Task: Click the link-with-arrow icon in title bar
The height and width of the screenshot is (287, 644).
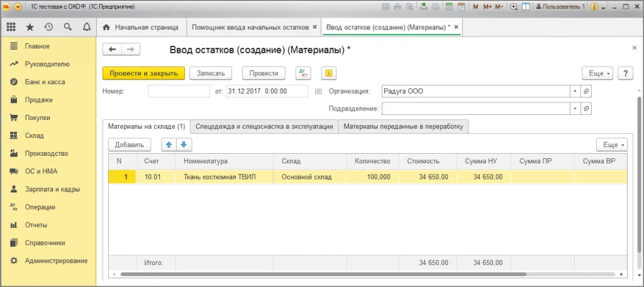Action: [423, 7]
